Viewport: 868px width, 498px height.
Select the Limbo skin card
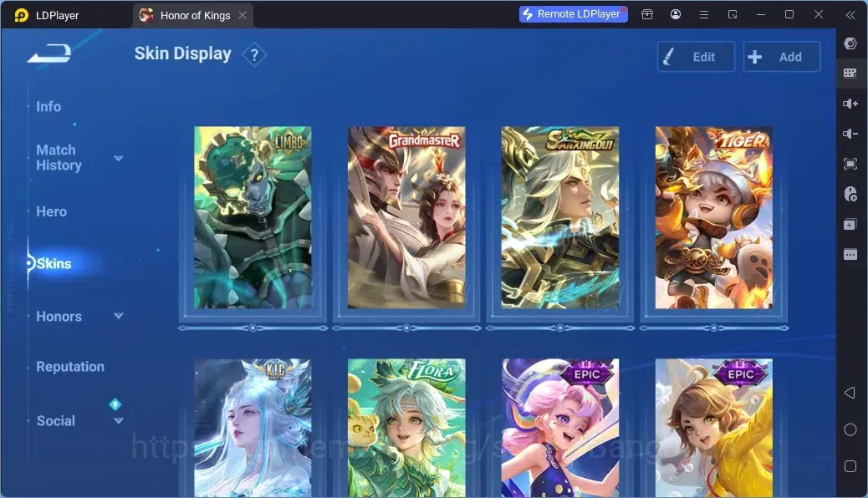pyautogui.click(x=253, y=217)
